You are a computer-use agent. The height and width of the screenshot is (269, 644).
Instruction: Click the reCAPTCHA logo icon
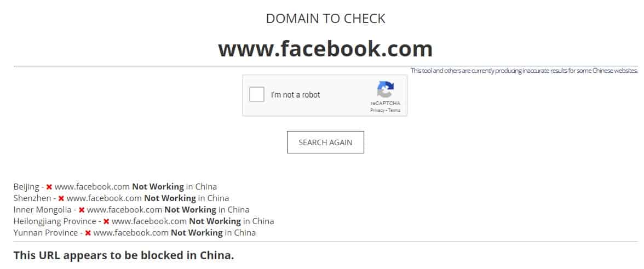(386, 89)
